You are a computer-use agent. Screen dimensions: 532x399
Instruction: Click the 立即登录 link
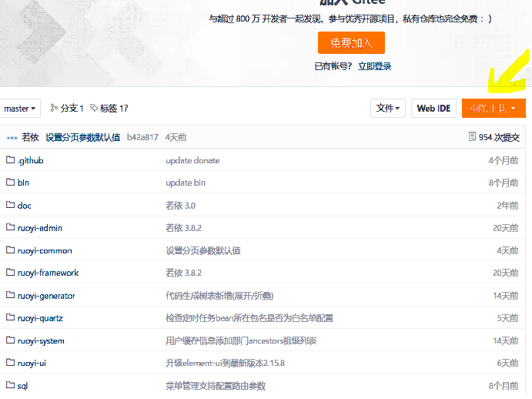click(x=375, y=66)
